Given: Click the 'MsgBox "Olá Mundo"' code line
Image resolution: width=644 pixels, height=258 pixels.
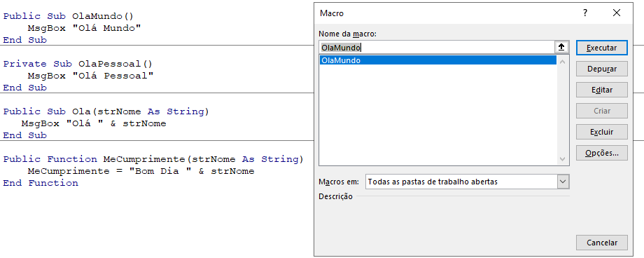Looking at the screenshot, I should (84, 28).
